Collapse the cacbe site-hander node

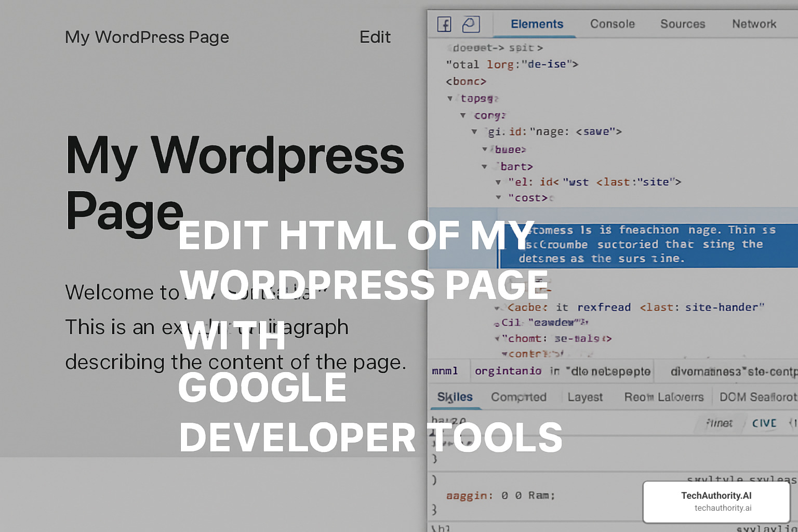(497, 308)
